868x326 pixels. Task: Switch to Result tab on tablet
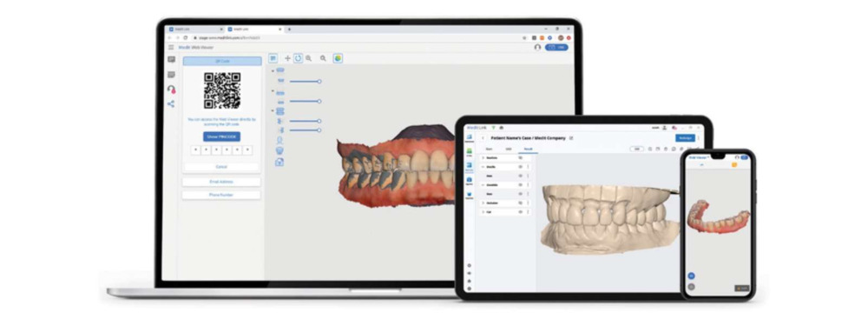528,150
